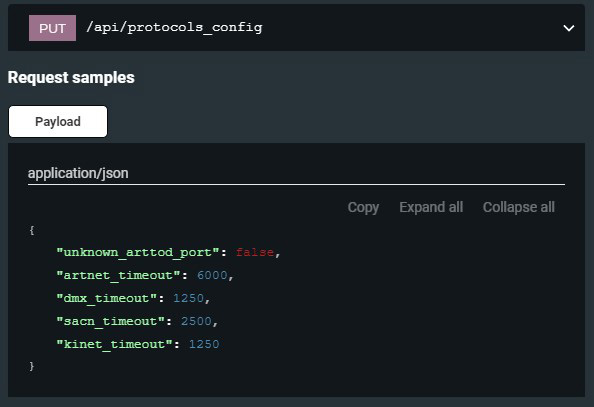Click the dmx_timeout value 1250

(x=189, y=299)
